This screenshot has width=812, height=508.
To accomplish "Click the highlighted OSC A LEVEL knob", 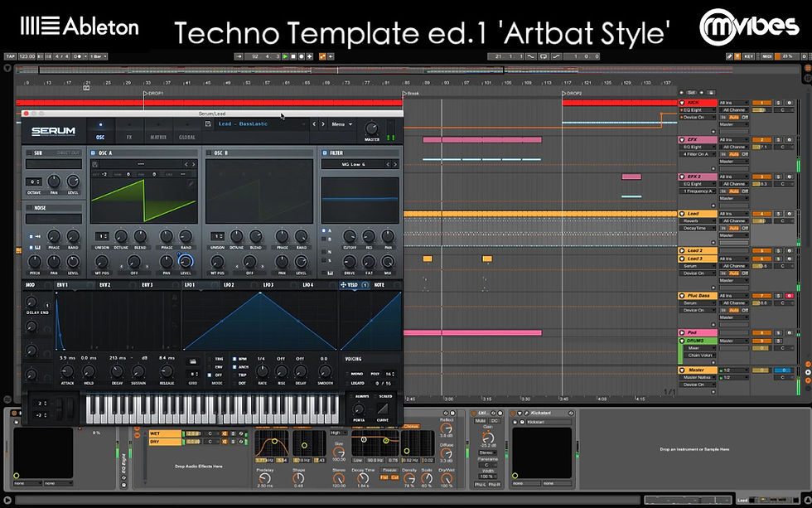I will (186, 261).
